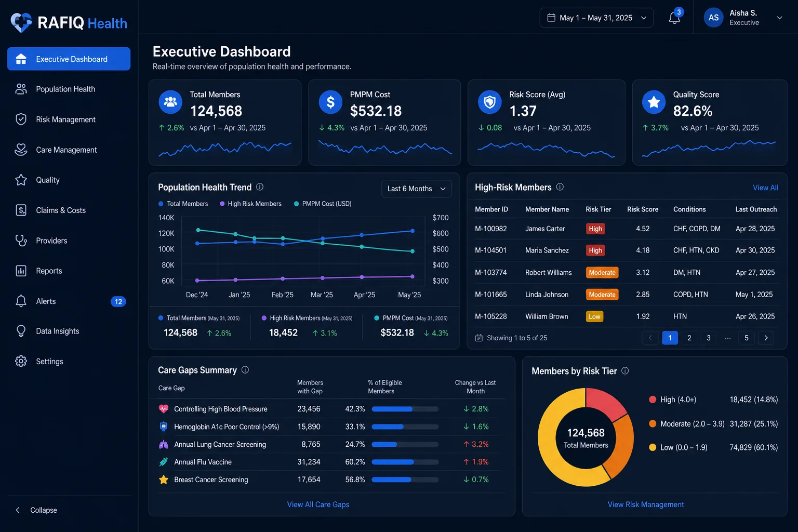Click View All Care Gaps link
Screen dimensions: 798x532
point(318,504)
